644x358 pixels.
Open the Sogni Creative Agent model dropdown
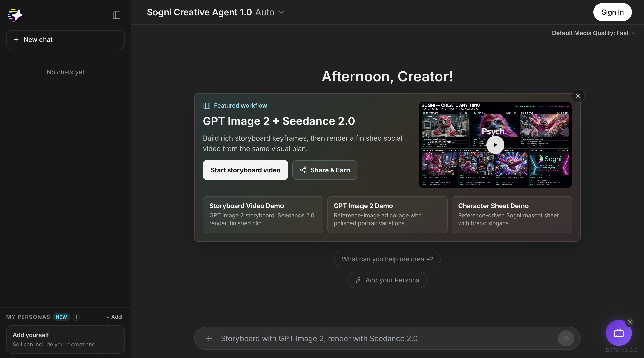point(216,12)
